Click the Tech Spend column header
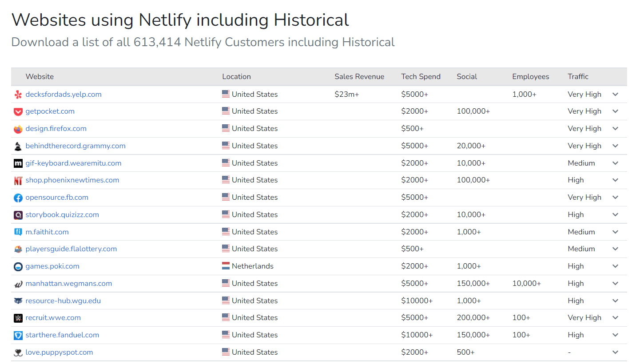Viewport: 640px width, 364px height. 421,76
